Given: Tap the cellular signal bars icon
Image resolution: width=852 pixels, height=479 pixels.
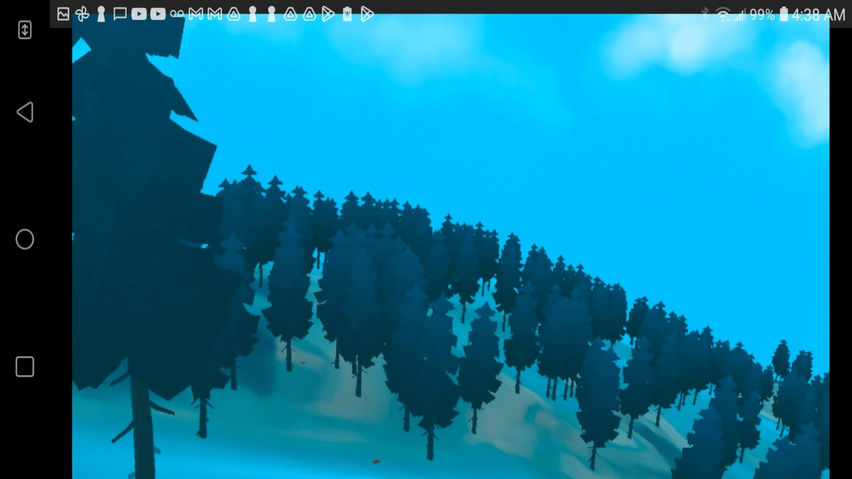Looking at the screenshot, I should pyautogui.click(x=740, y=15).
